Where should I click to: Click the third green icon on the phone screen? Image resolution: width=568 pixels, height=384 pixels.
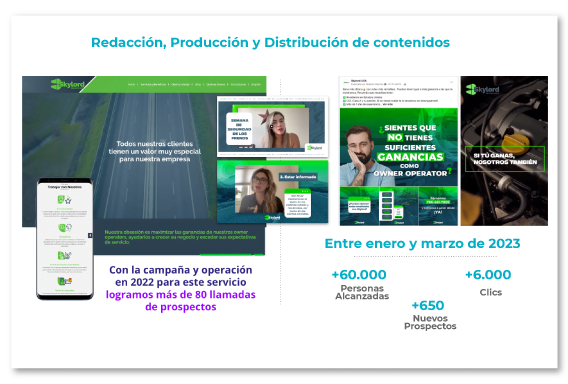click(x=65, y=256)
